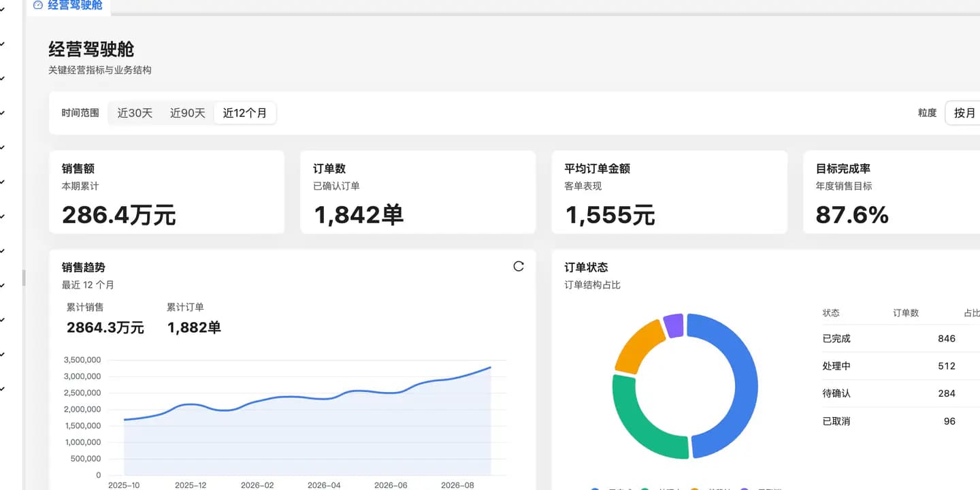Viewport: 980px width, 490px height.
Task: Click the 96 order count cell
Action: pyautogui.click(x=949, y=421)
